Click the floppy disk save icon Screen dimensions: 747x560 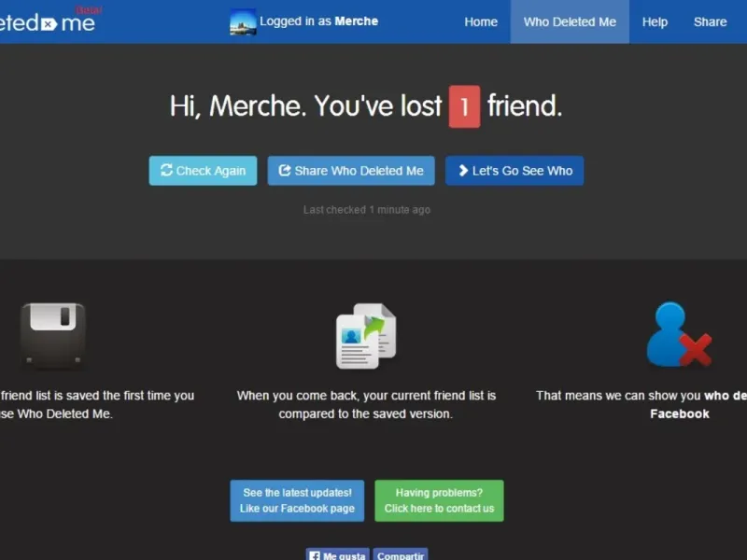tap(53, 336)
